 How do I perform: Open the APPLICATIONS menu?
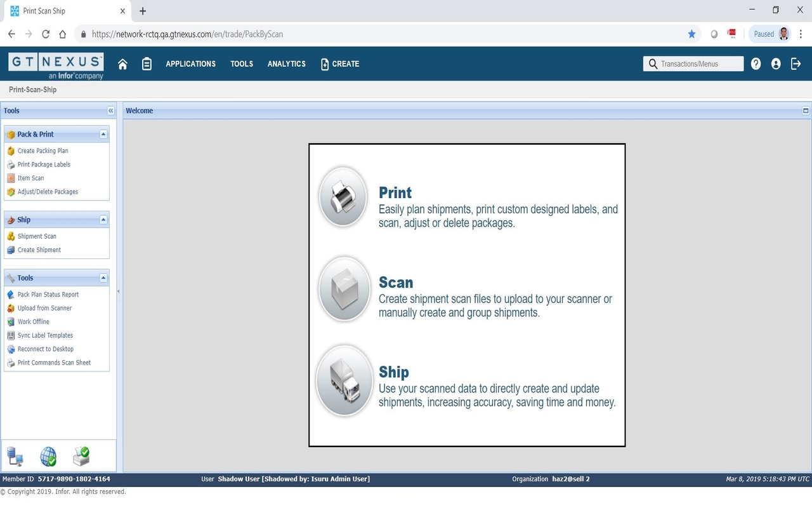190,63
